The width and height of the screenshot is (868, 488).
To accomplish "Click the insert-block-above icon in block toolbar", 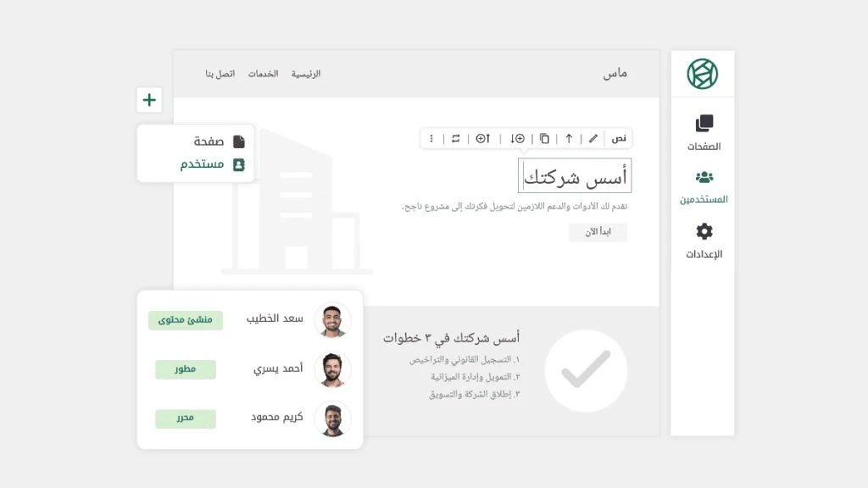I will click(483, 138).
